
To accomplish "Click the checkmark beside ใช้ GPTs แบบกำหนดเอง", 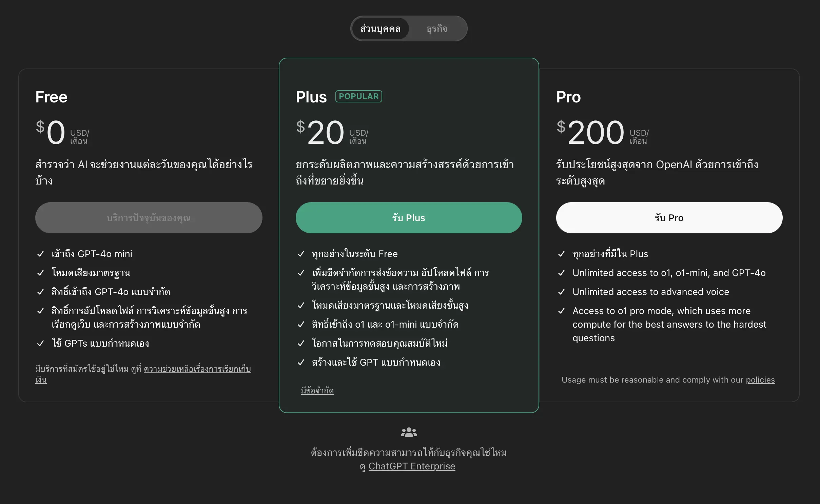I will click(40, 343).
